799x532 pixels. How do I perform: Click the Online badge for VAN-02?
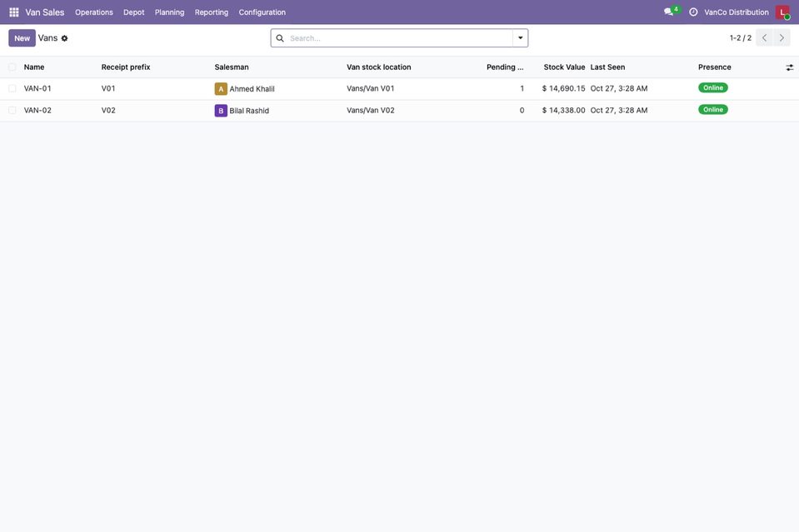point(713,109)
